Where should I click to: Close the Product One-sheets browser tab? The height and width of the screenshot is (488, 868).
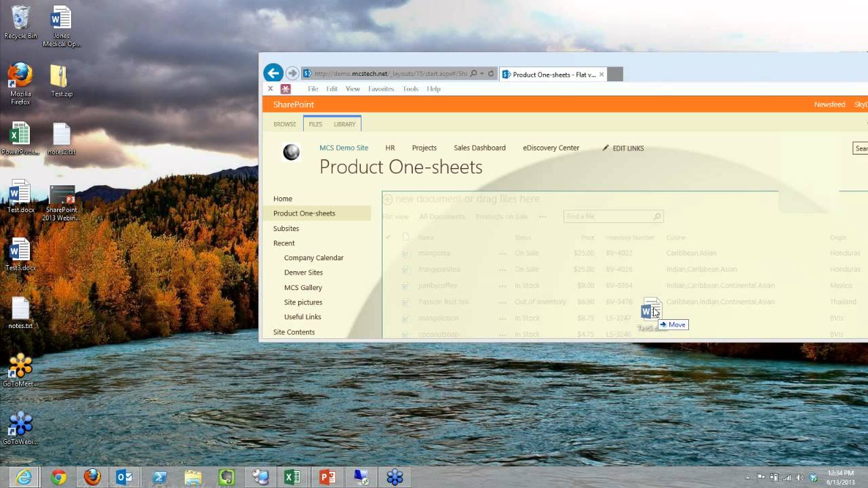click(601, 75)
